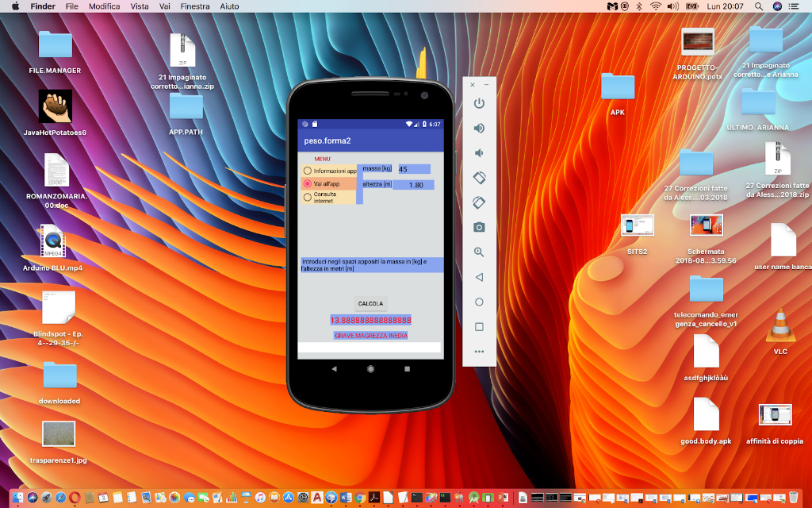
Task: Activate the emulator zoom magnifier icon
Action: [479, 252]
